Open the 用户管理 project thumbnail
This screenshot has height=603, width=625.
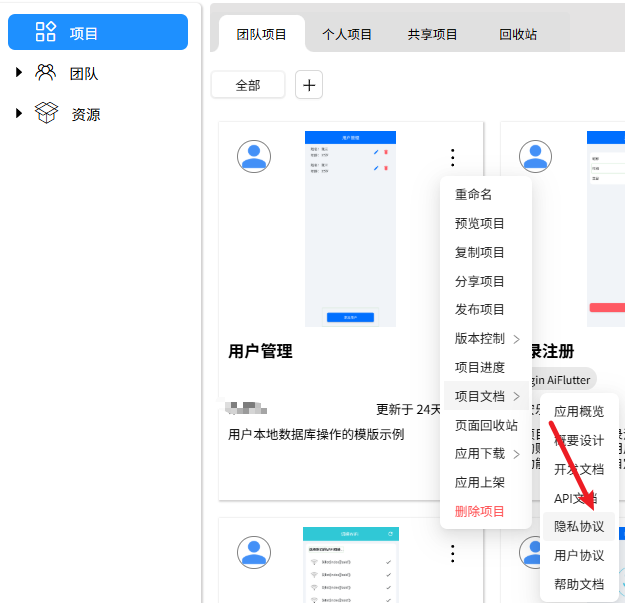pyautogui.click(x=350, y=229)
